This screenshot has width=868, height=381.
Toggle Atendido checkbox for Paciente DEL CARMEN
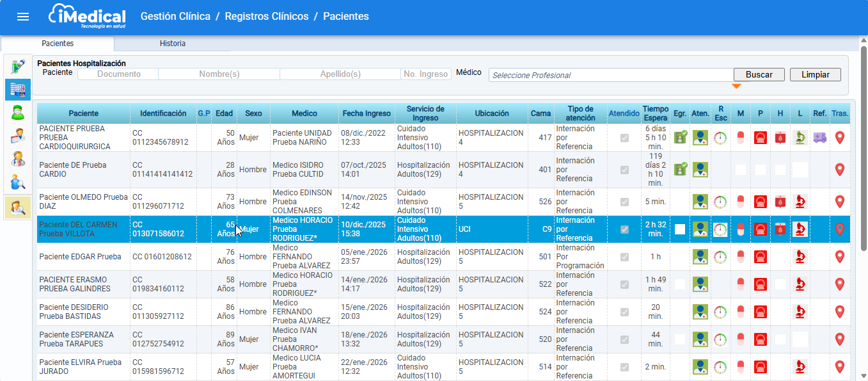(624, 229)
